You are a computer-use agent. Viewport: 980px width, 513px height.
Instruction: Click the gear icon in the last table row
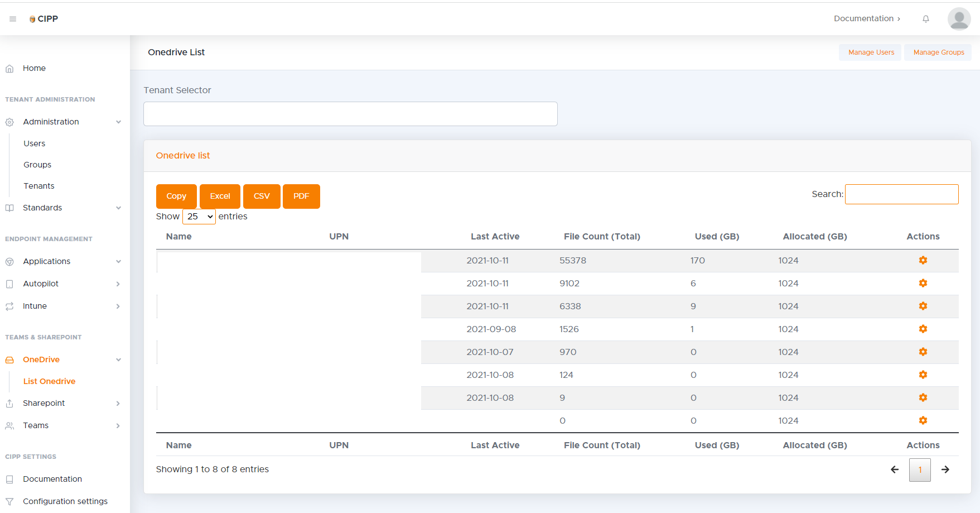(x=923, y=421)
